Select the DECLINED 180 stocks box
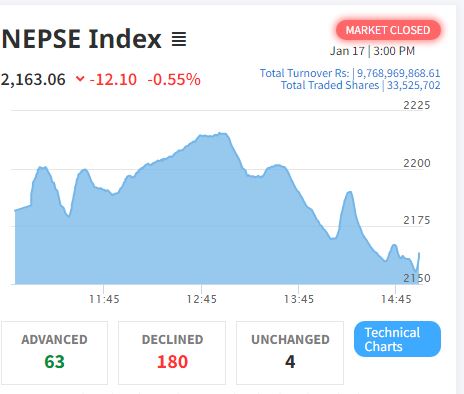The width and height of the screenshot is (464, 394). (x=172, y=353)
